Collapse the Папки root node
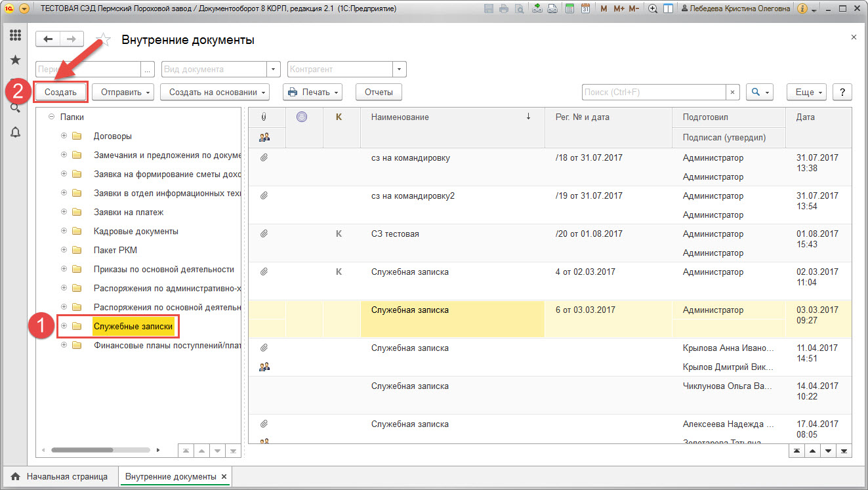Screen dimensions: 868x490 [x=51, y=117]
